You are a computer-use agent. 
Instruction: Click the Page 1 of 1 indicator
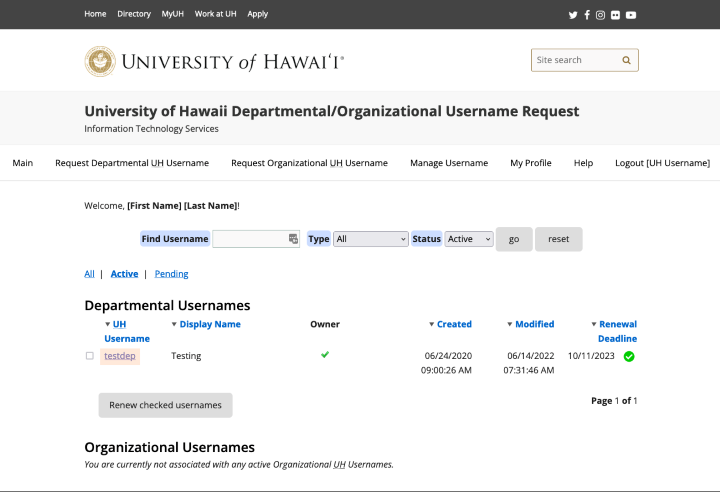click(x=614, y=401)
